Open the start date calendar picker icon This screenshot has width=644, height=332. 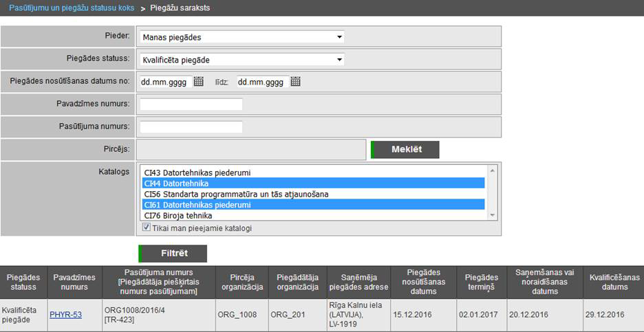[x=199, y=82]
